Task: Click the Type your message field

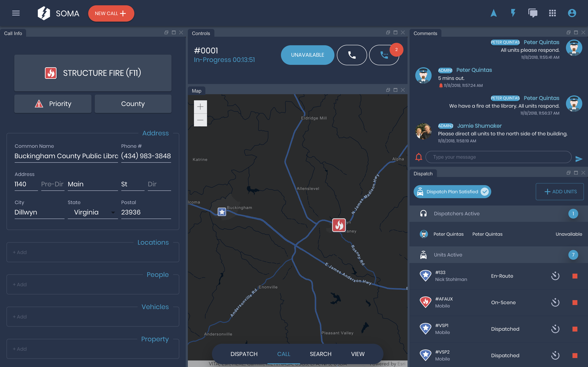Action: (x=498, y=157)
